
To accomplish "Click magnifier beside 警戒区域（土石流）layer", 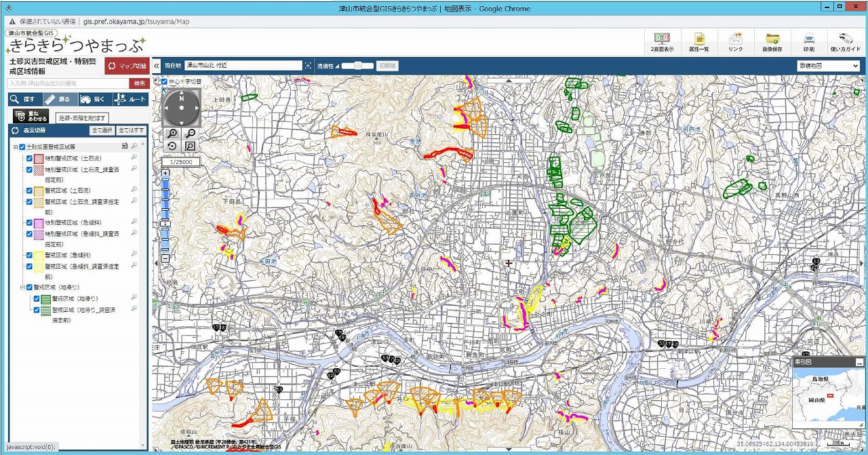I will 134,191.
